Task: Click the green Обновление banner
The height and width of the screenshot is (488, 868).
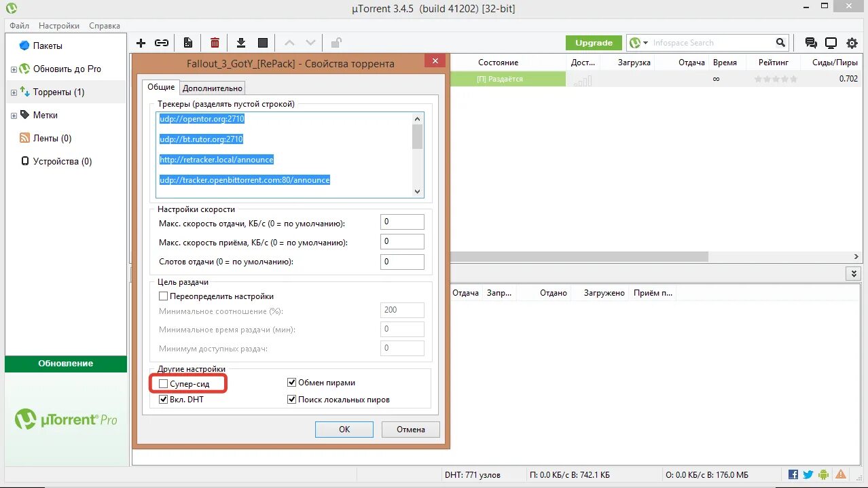Action: (66, 364)
